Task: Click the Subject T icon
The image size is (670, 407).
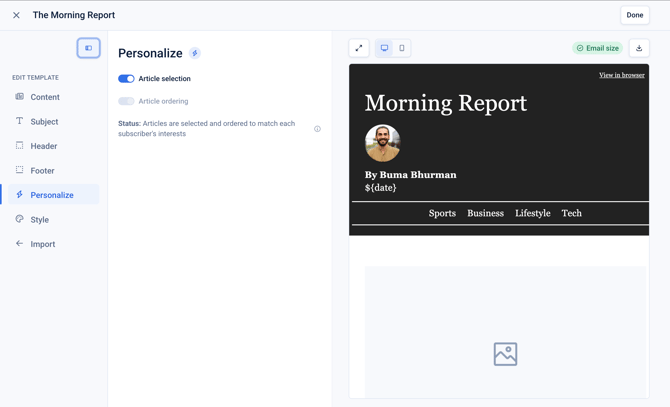Action: coord(20,121)
